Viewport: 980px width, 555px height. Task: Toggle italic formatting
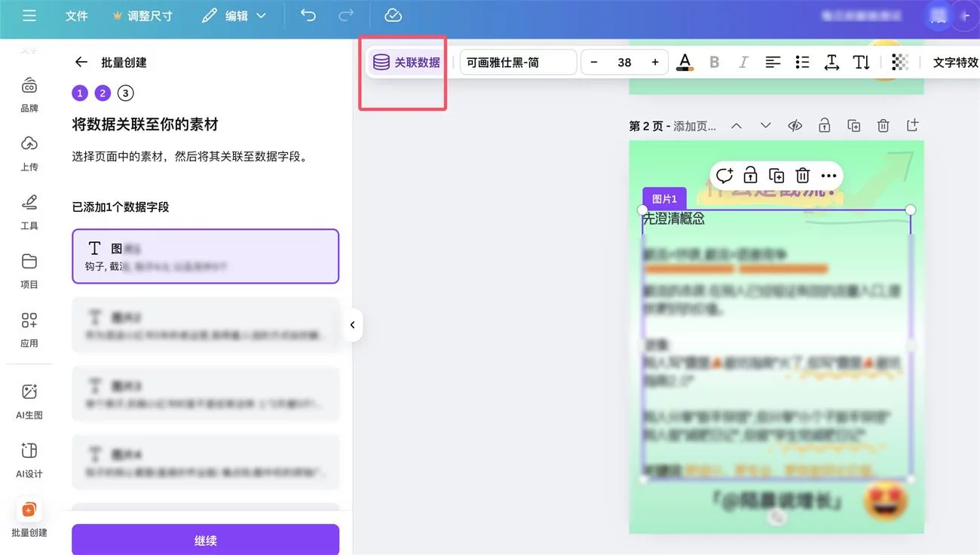coord(743,62)
